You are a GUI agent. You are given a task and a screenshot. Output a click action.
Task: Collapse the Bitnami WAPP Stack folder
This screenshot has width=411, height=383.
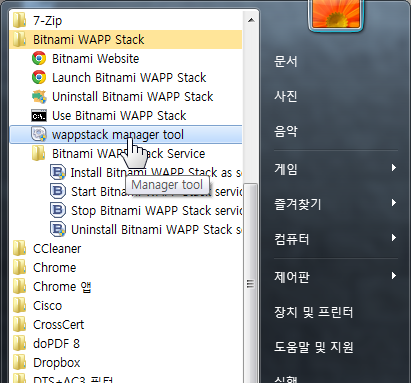click(126, 40)
